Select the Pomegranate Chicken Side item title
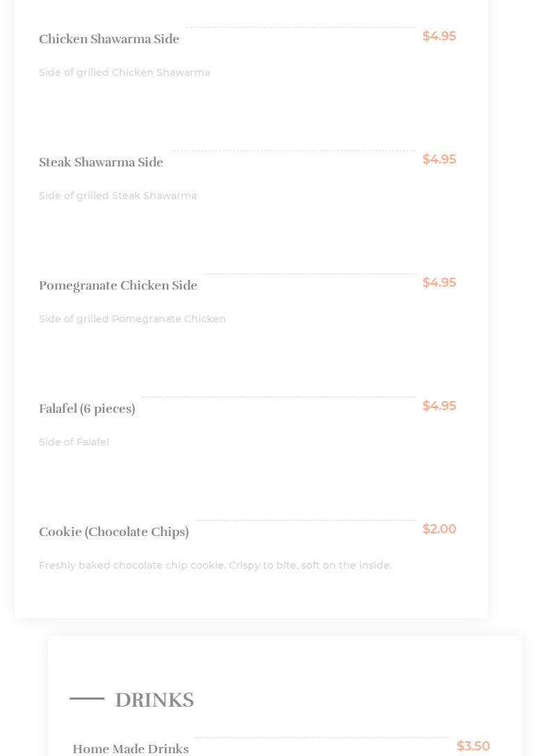The height and width of the screenshot is (756, 536). tap(118, 286)
